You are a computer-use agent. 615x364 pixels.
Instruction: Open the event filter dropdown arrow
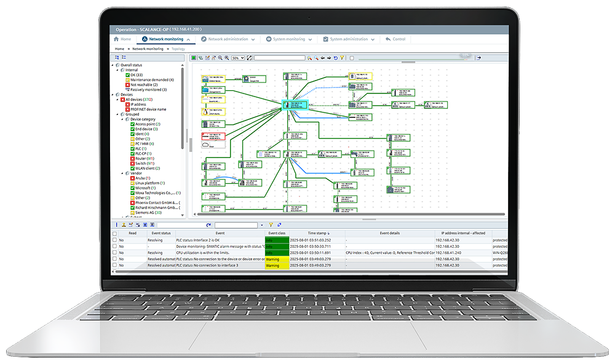261,225
